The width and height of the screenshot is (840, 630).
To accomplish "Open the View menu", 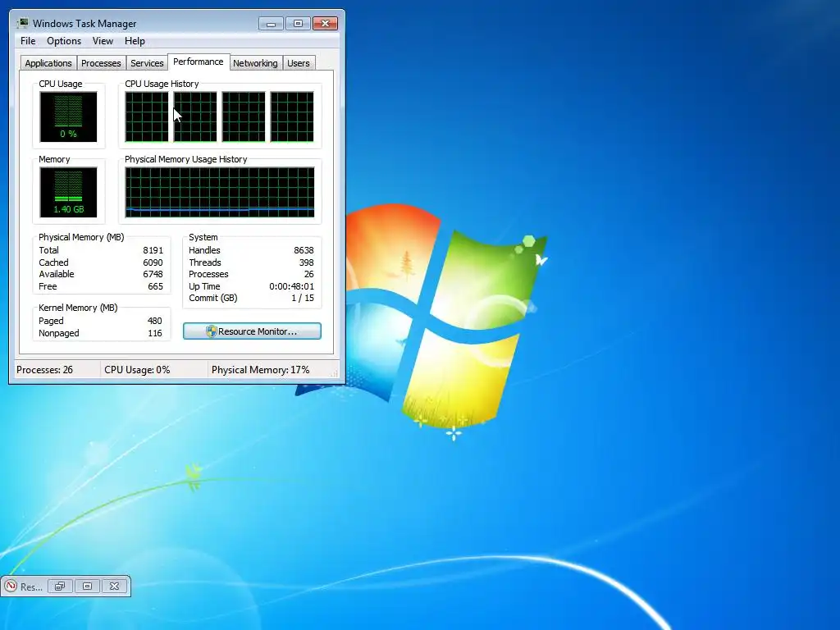I will (103, 41).
